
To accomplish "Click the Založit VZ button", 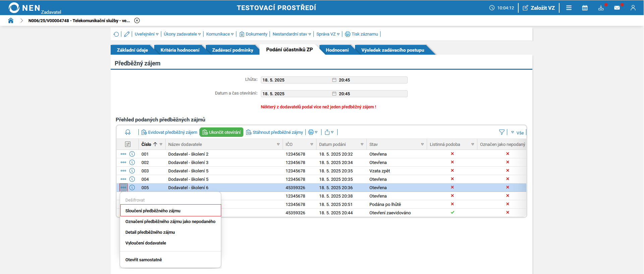I will coord(539,8).
